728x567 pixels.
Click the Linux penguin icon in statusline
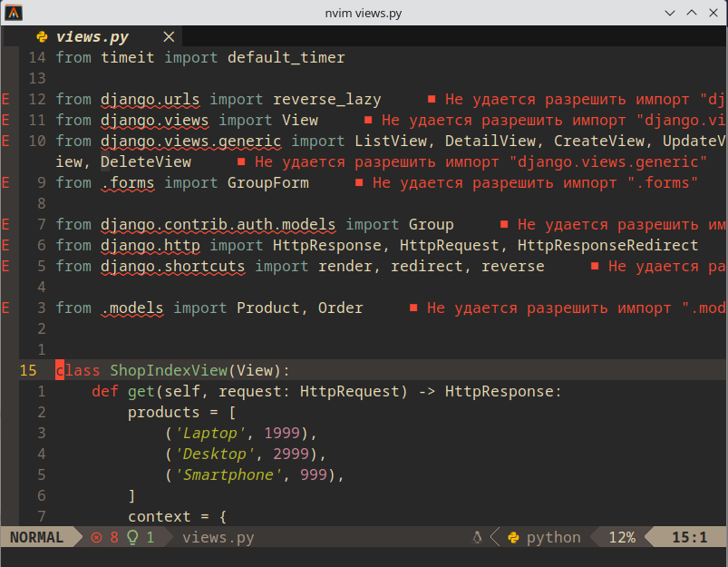(477, 538)
